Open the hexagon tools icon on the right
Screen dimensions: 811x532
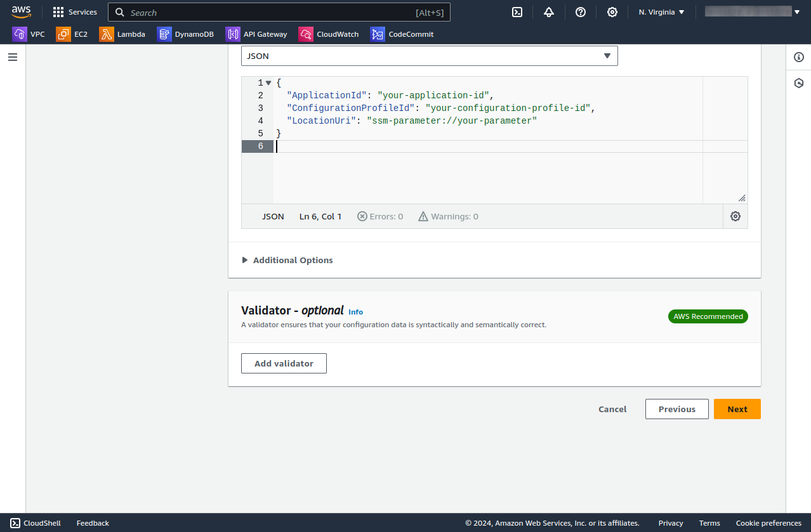pyautogui.click(x=799, y=83)
